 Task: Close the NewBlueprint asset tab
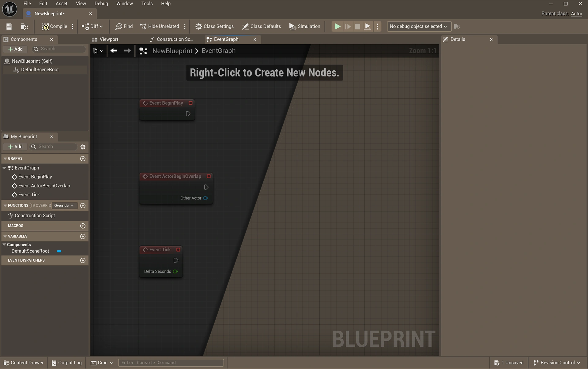pos(91,14)
